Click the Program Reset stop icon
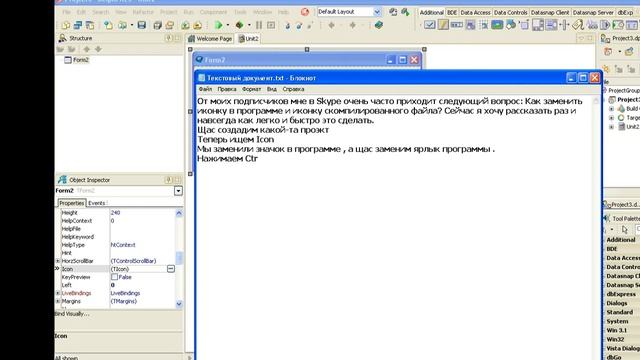 [271, 25]
